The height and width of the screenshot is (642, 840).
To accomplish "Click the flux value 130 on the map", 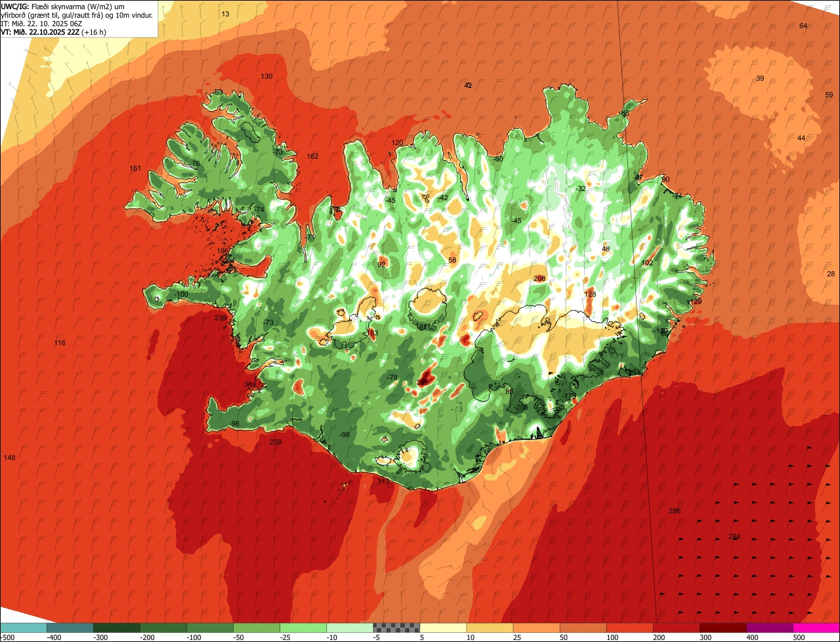I will [x=266, y=76].
